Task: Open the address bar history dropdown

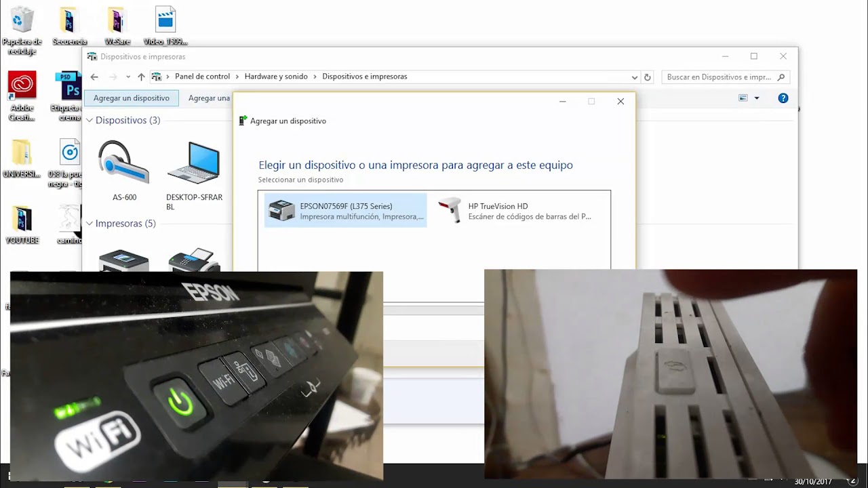Action: tap(634, 77)
